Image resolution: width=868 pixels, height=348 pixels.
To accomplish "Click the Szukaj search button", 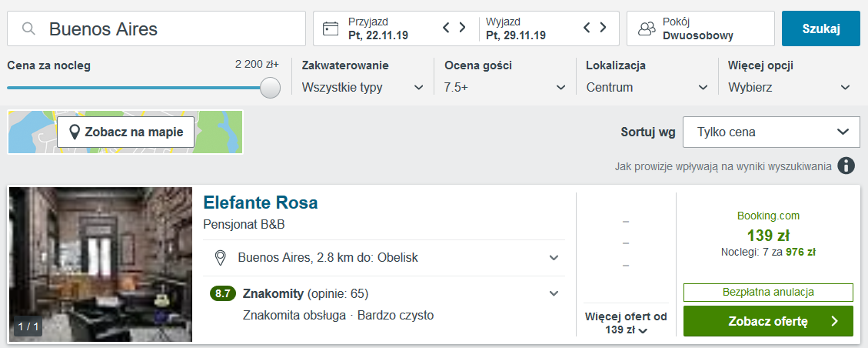I will coord(822,28).
